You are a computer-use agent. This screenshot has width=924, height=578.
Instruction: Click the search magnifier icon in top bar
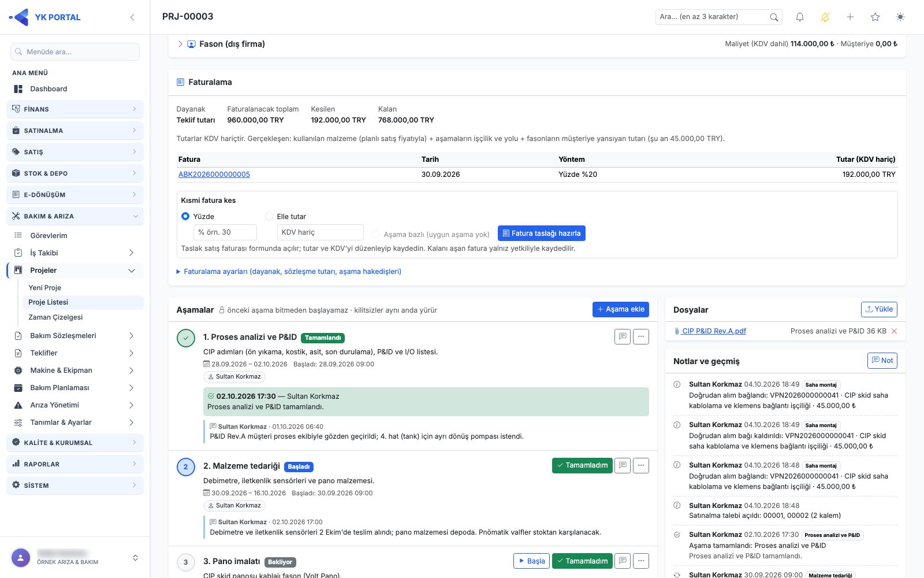[x=774, y=17]
